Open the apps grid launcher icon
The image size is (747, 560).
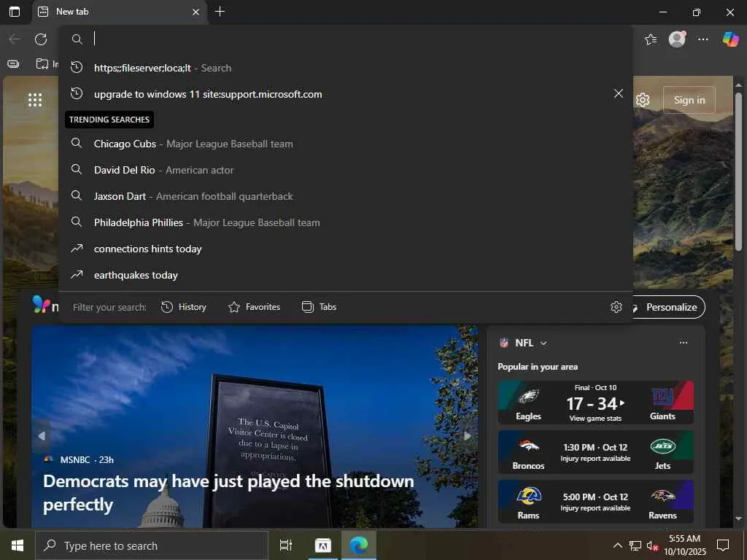pyautogui.click(x=35, y=100)
